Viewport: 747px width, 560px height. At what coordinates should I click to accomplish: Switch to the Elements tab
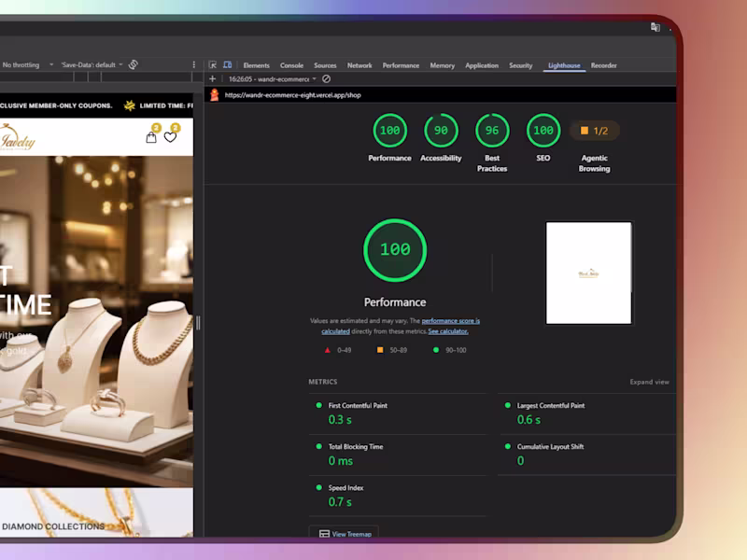point(256,65)
